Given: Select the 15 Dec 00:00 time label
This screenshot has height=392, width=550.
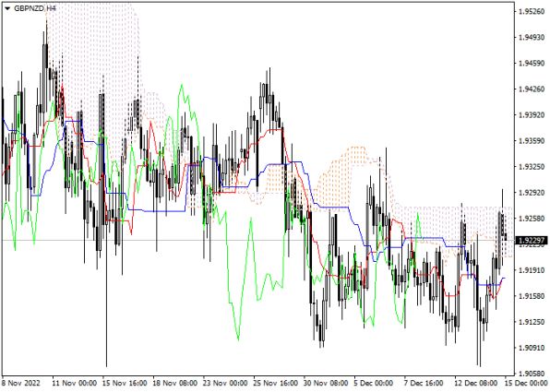Looking at the screenshot, I should [526, 383].
